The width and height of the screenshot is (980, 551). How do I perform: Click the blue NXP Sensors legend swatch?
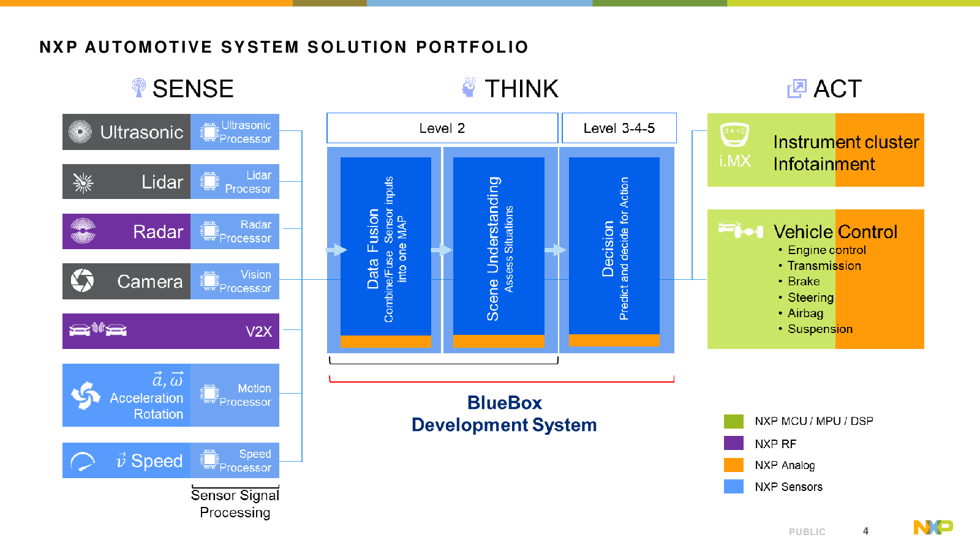point(734,487)
